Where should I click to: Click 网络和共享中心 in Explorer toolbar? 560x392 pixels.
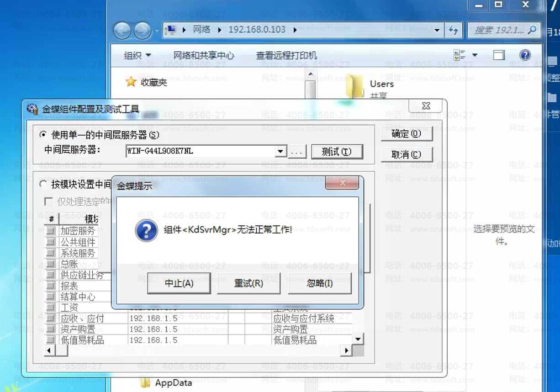pyautogui.click(x=204, y=56)
